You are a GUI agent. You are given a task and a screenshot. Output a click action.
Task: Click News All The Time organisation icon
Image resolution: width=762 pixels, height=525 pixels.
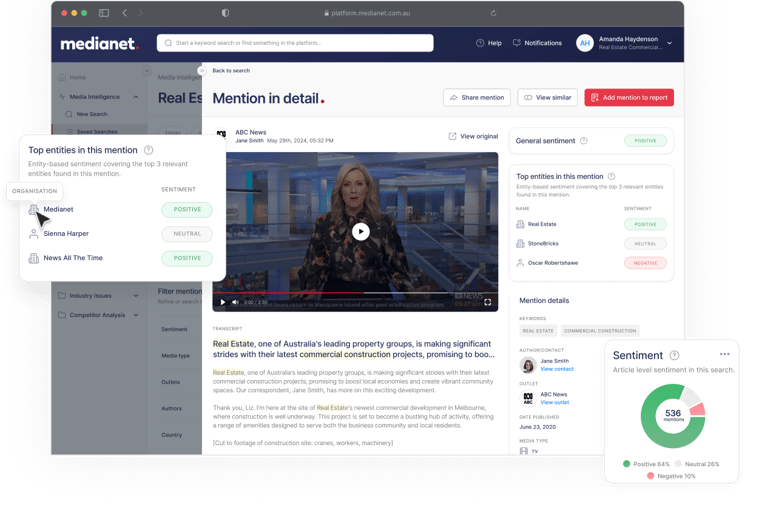pyautogui.click(x=33, y=258)
